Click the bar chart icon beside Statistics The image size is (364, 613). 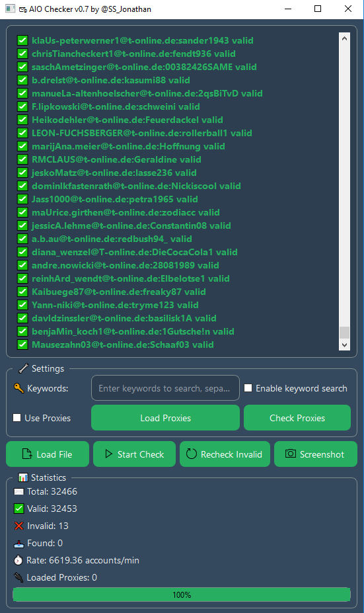point(23,477)
